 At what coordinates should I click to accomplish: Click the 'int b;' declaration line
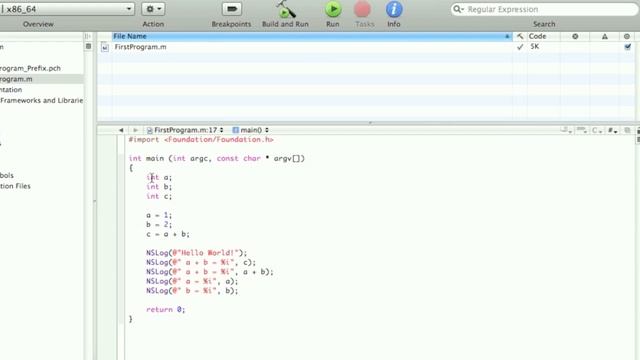(x=159, y=187)
